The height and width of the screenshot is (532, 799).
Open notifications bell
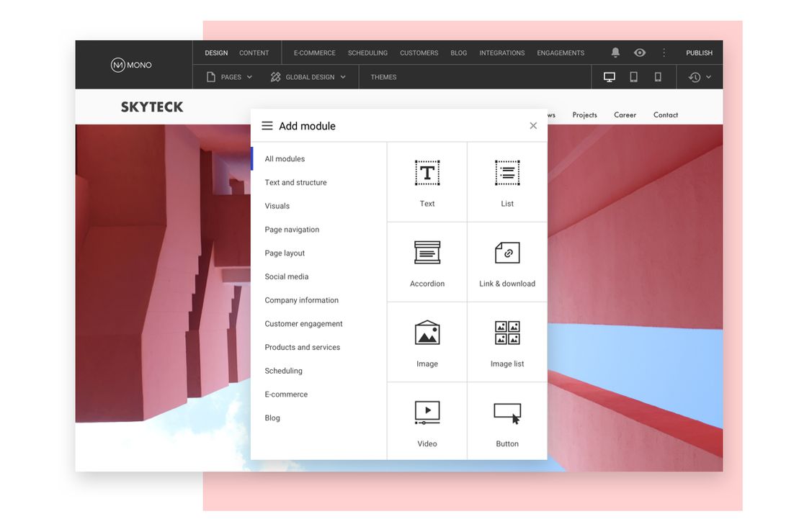(x=615, y=53)
